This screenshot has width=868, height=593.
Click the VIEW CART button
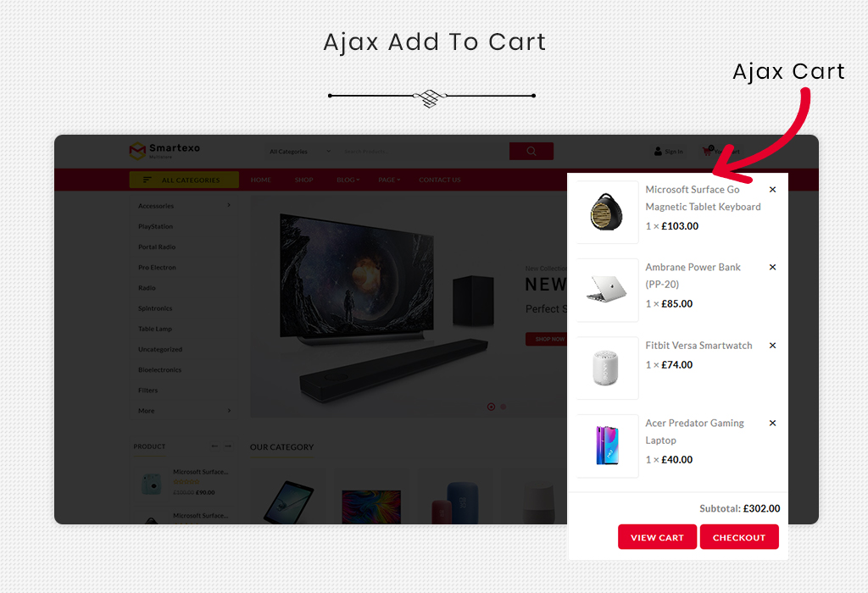[x=657, y=537]
